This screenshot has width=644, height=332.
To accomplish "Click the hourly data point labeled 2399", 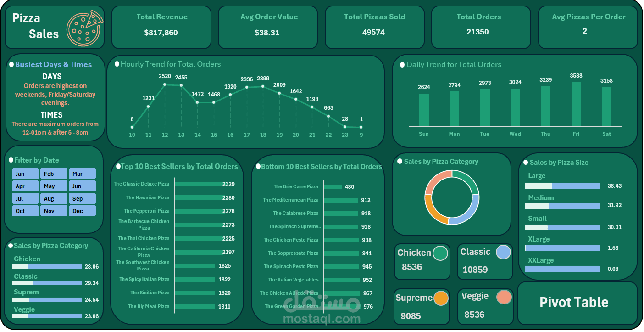I will coord(263,86).
